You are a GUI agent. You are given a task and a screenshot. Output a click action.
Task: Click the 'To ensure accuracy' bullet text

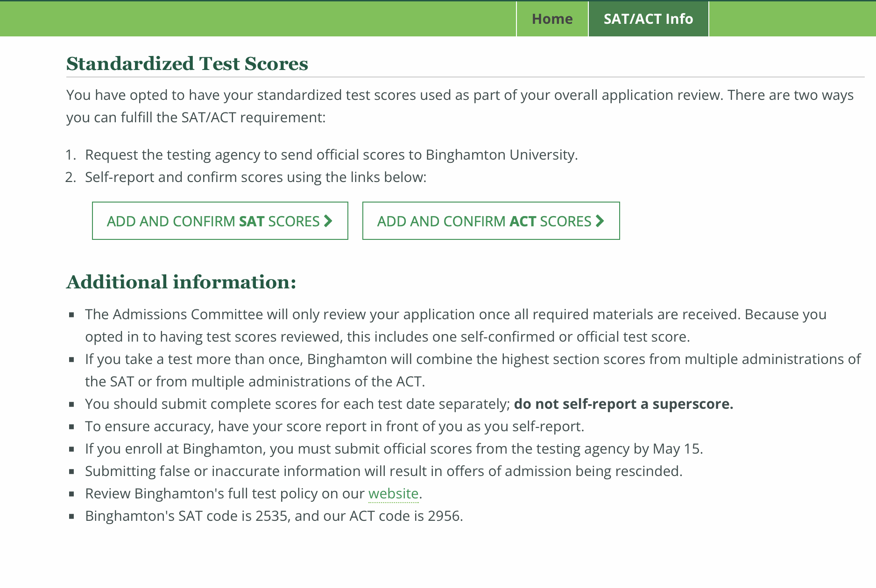[335, 426]
